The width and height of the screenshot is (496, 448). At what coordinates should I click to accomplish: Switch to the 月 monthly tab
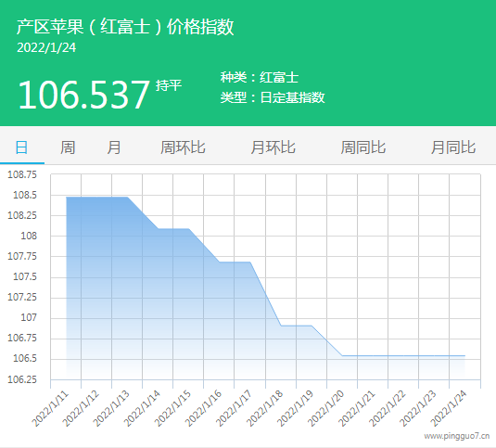(114, 147)
